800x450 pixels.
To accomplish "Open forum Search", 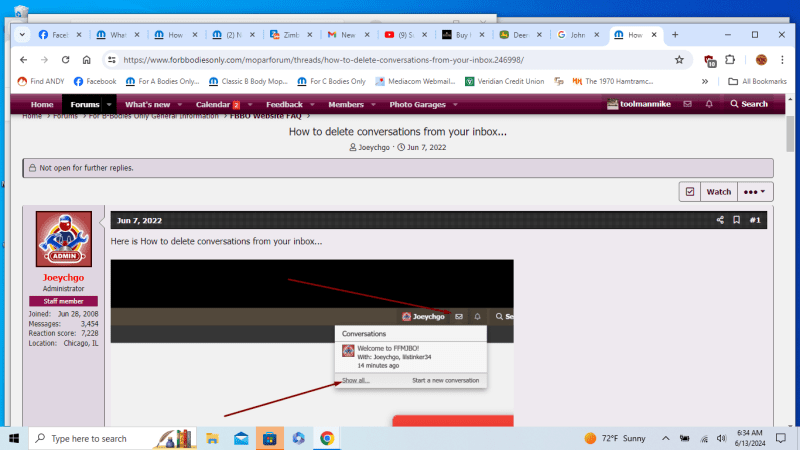I will coord(749,104).
